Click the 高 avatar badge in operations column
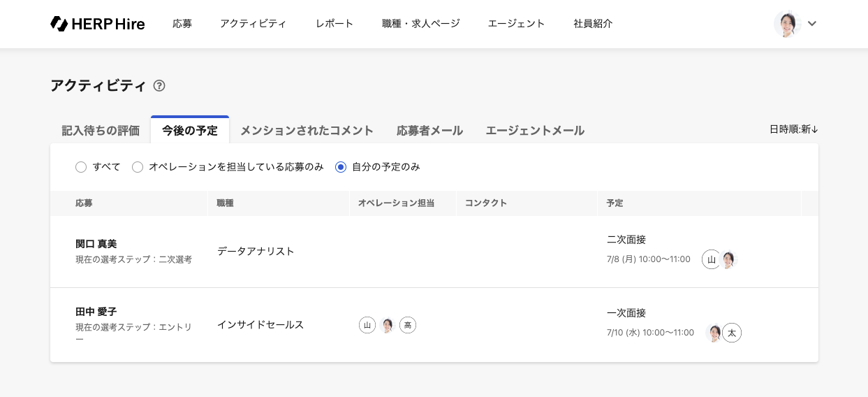Image resolution: width=868 pixels, height=397 pixels. tap(408, 325)
